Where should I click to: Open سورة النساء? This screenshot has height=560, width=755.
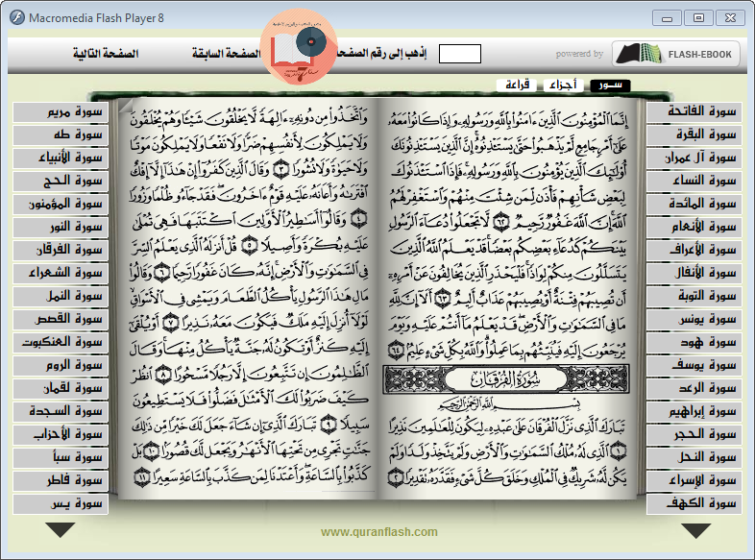click(x=694, y=181)
